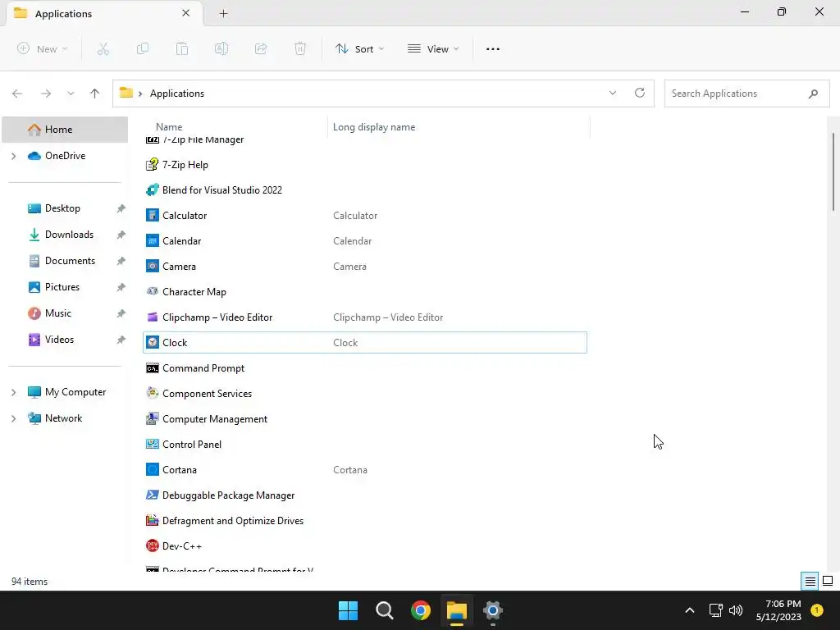840x630 pixels.
Task: Unpin Pictures using its pin icon
Action: [x=121, y=287]
